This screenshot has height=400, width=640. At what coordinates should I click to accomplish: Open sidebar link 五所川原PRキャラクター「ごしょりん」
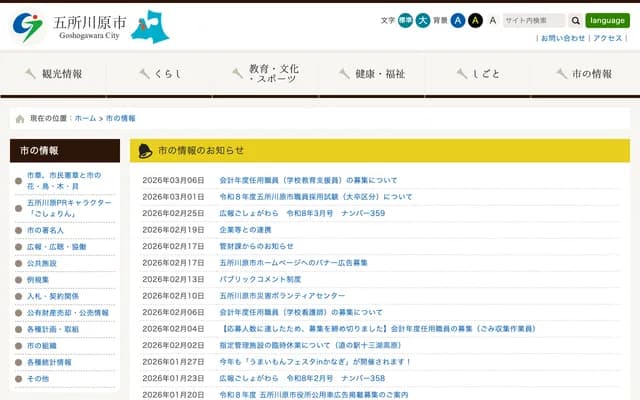69,208
